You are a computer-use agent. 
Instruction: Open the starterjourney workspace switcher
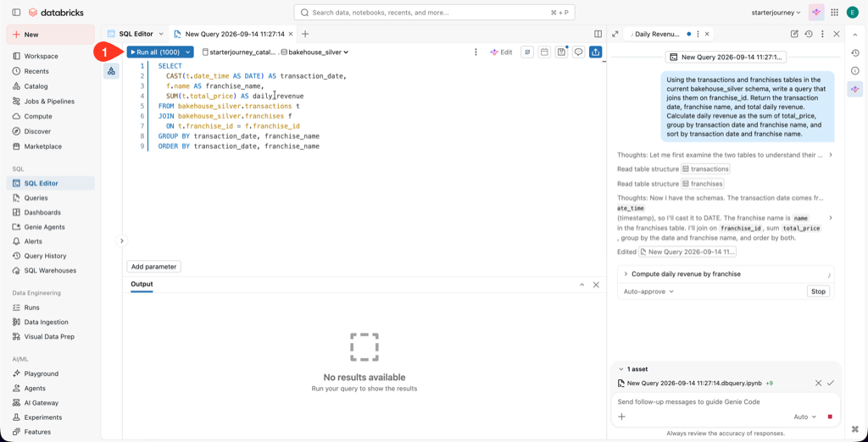click(776, 12)
